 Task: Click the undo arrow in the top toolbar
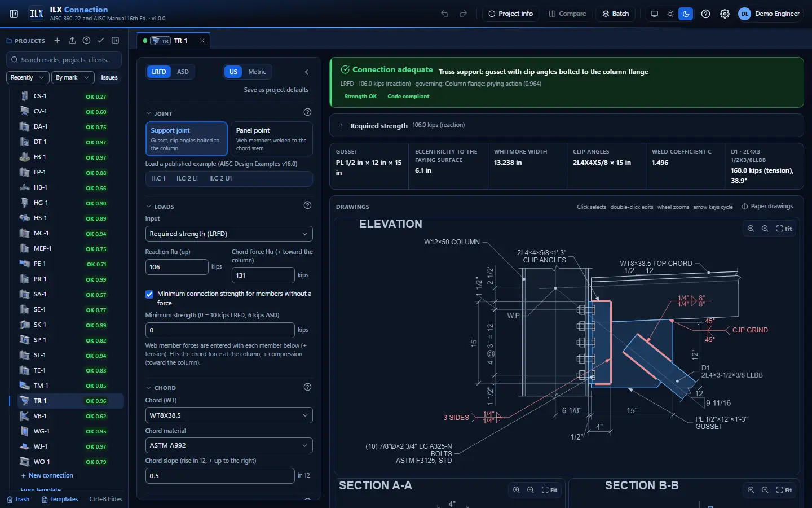[445, 14]
